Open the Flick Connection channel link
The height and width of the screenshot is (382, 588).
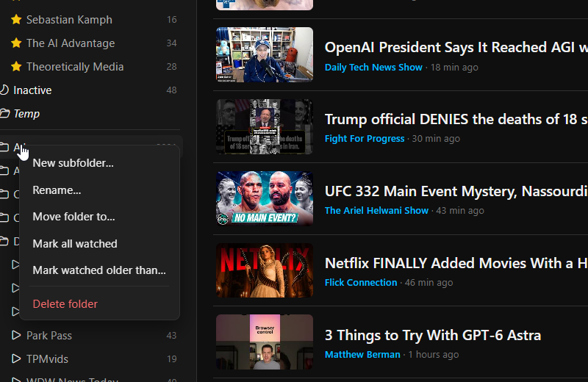(361, 282)
